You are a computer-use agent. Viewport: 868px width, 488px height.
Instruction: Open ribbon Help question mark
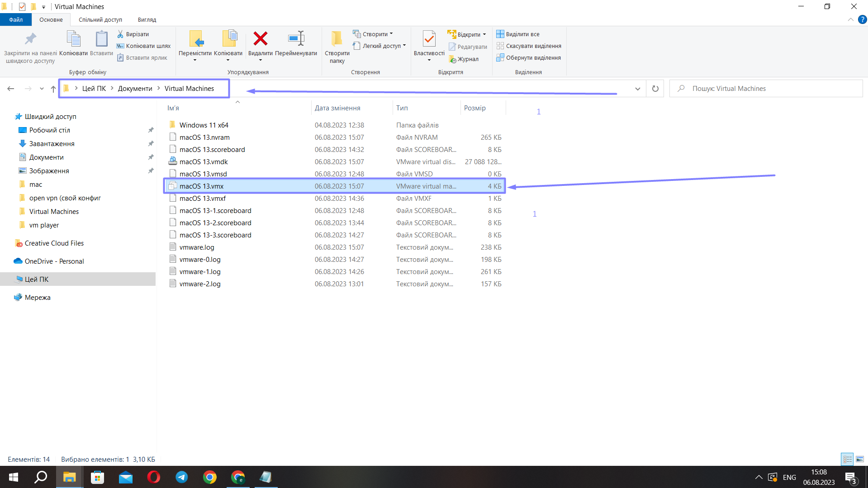(x=862, y=19)
